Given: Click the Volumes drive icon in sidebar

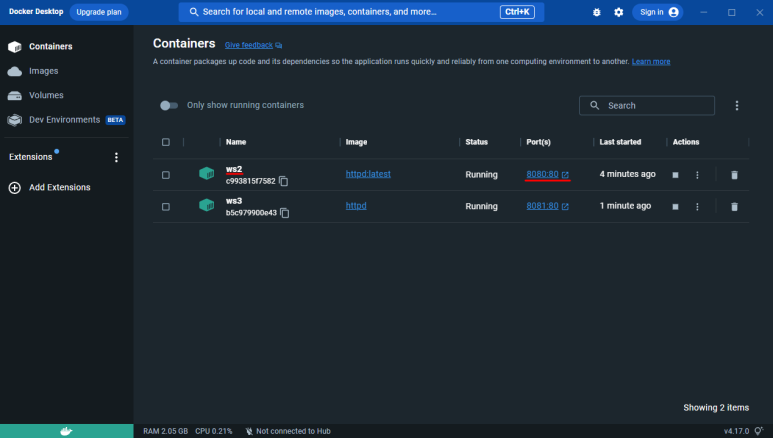Looking at the screenshot, I should click(x=15, y=96).
